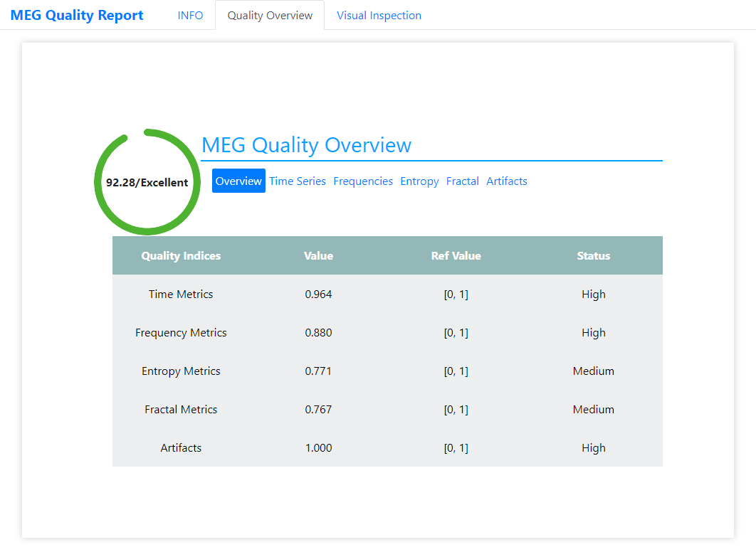756x547 pixels.
Task: Click the 0.964 value cell
Action: [318, 294]
